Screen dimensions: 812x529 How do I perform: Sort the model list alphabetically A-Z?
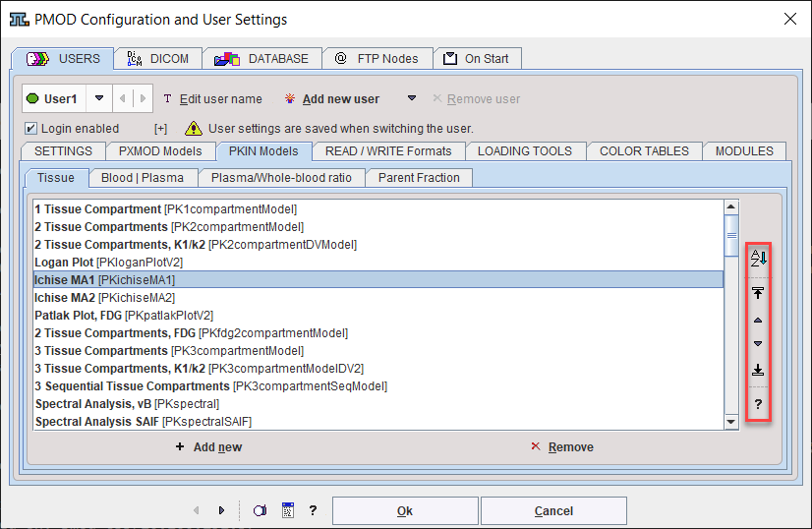tap(758, 258)
